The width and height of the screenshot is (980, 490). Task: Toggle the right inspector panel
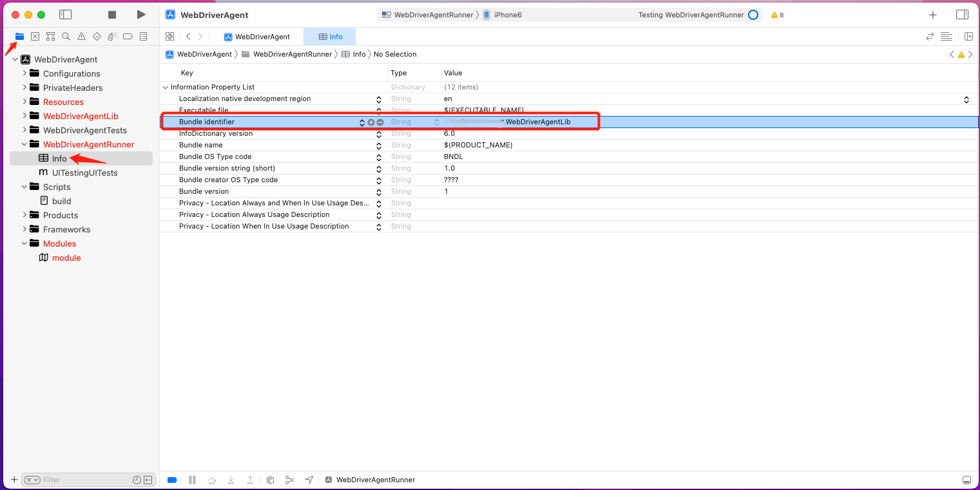point(962,15)
